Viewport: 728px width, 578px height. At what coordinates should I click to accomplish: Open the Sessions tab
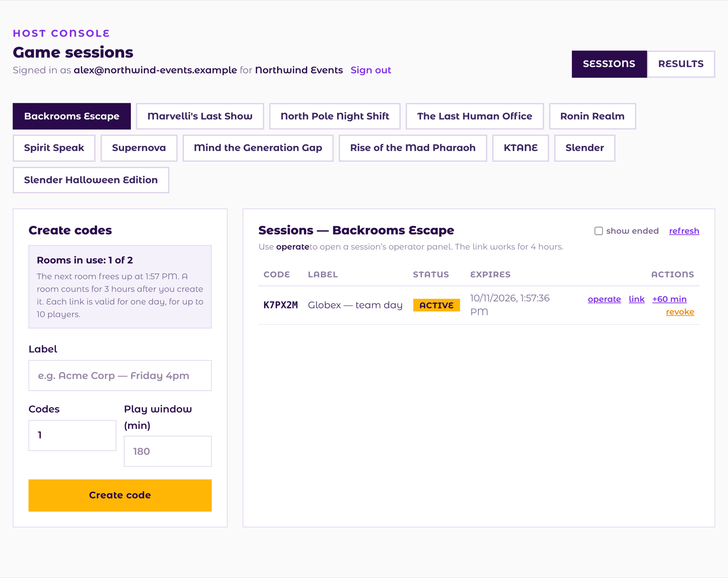coord(609,64)
